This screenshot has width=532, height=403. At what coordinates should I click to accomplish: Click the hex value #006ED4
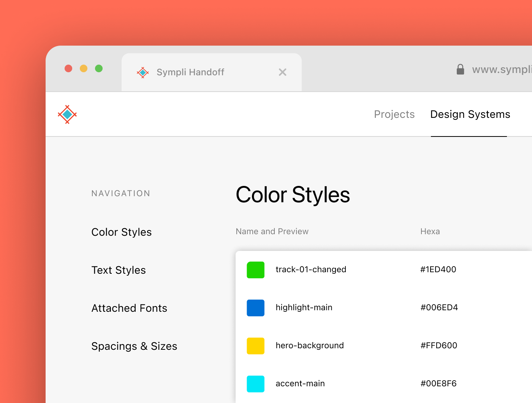pyautogui.click(x=439, y=308)
